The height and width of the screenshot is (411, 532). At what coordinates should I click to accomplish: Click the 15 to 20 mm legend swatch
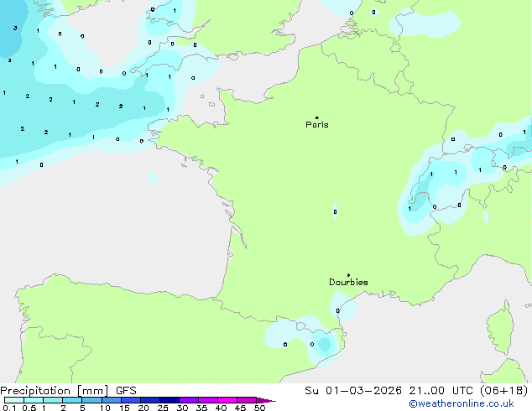click(131, 400)
